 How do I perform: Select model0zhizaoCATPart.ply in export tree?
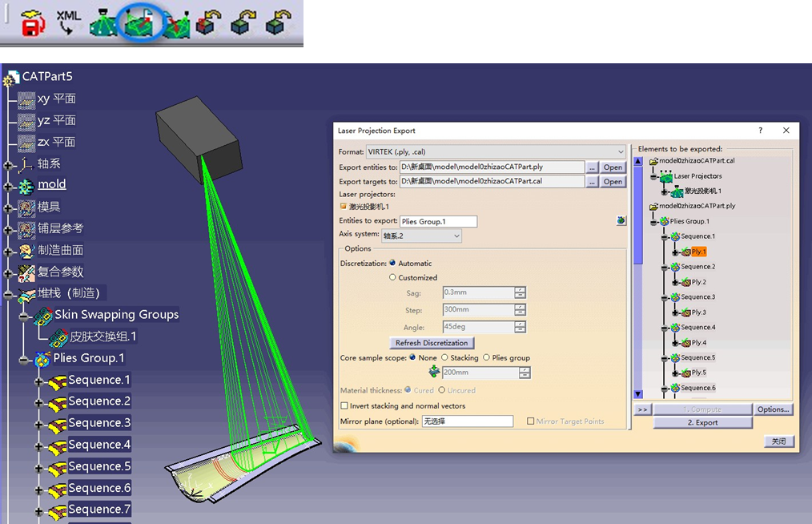pyautogui.click(x=697, y=206)
